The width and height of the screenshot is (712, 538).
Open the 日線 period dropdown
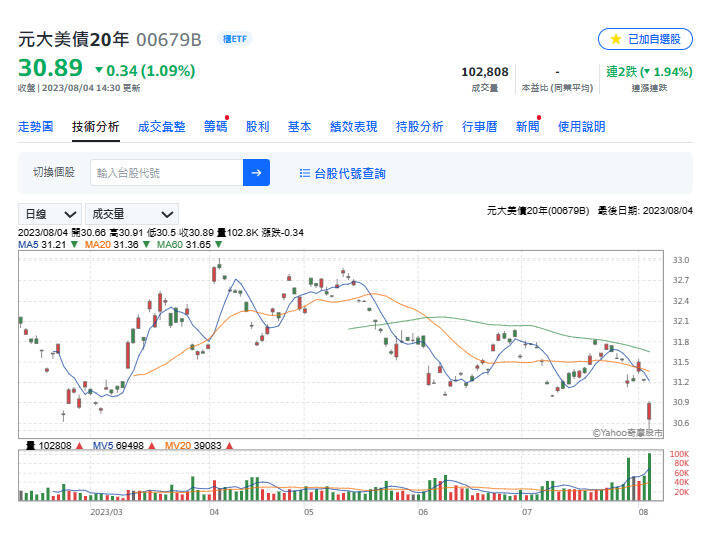pos(49,214)
